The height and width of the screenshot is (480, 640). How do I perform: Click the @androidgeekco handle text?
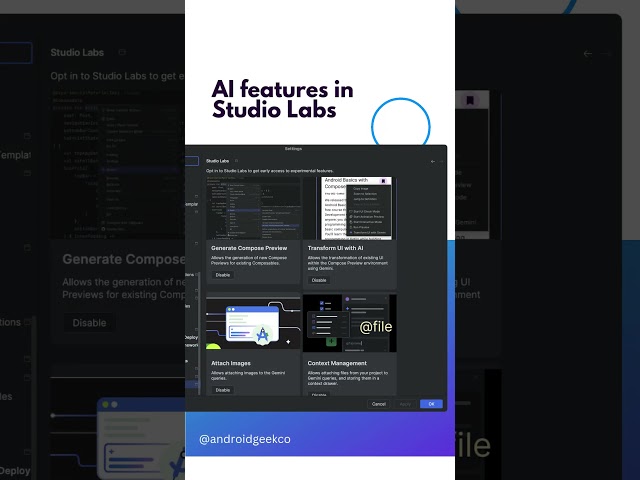245,439
